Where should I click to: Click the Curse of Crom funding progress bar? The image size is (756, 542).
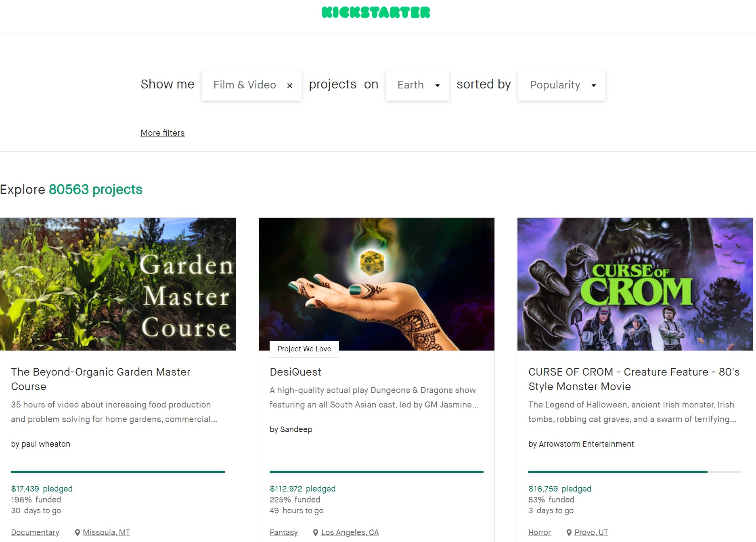pos(635,472)
